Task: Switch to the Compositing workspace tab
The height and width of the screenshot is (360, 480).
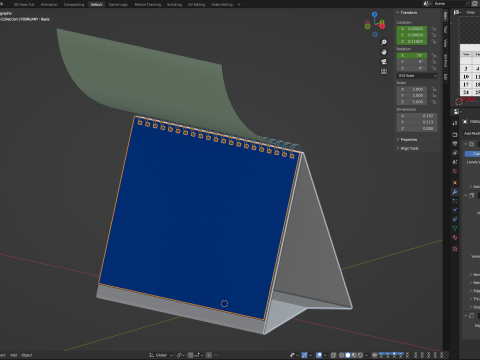Action: (x=74, y=4)
